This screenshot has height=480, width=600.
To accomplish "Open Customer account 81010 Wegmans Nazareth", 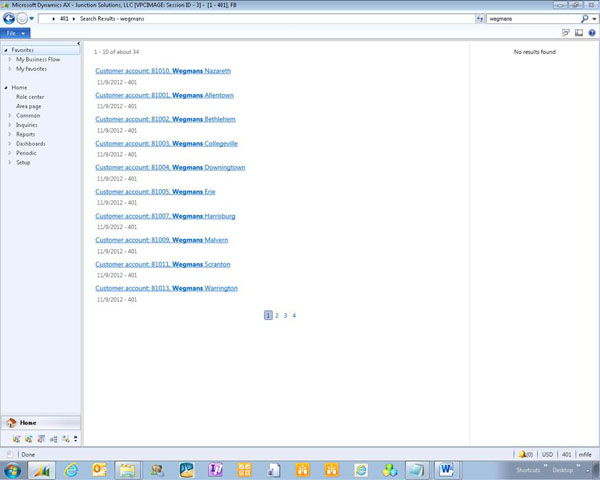I will tap(163, 71).
